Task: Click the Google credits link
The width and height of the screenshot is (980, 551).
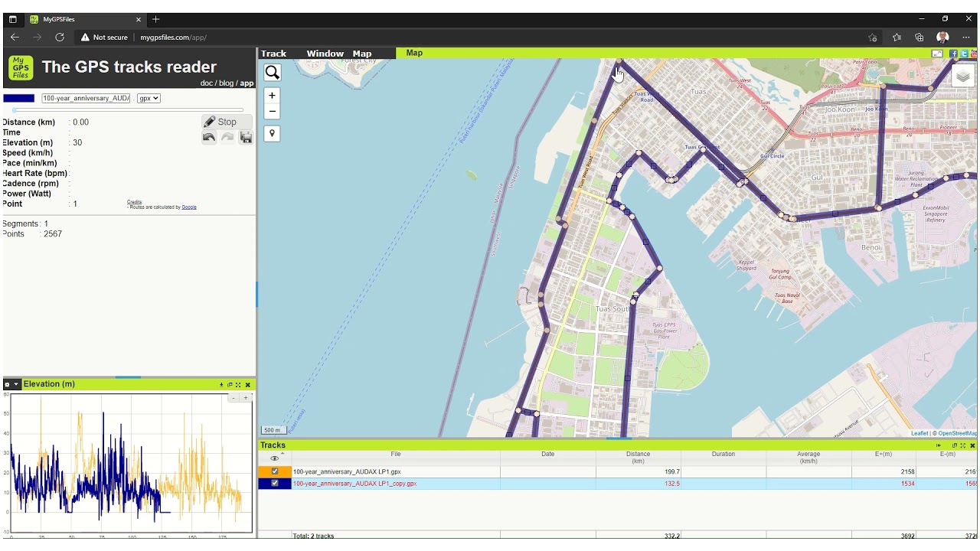Action: (x=189, y=207)
